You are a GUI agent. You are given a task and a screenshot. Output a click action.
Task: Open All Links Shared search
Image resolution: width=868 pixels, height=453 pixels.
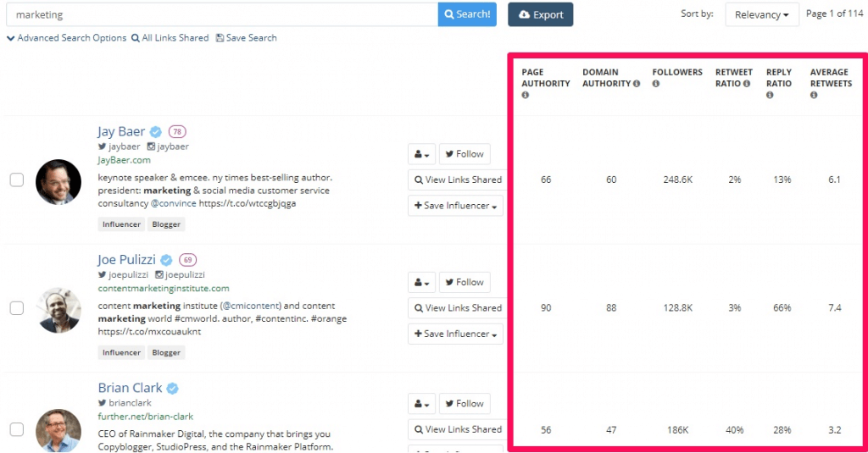tap(170, 37)
